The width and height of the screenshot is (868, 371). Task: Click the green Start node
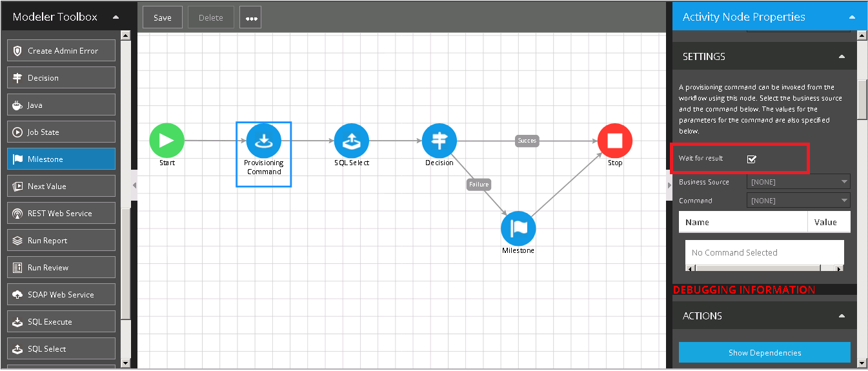click(167, 140)
